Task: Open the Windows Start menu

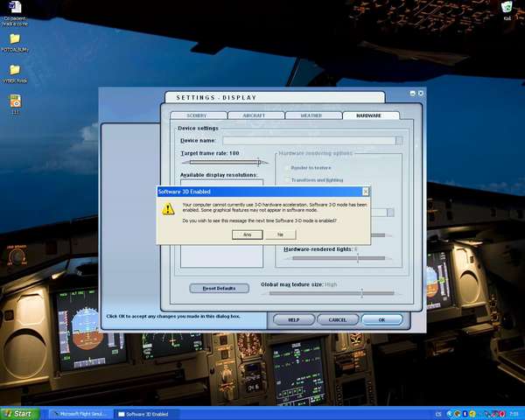Action: click(20, 414)
